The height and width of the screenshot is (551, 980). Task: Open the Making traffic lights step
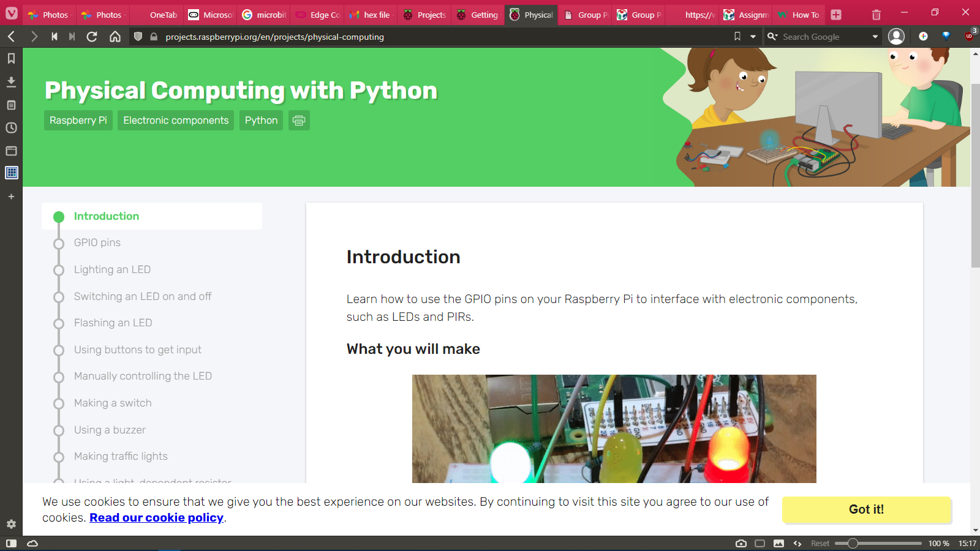(121, 456)
